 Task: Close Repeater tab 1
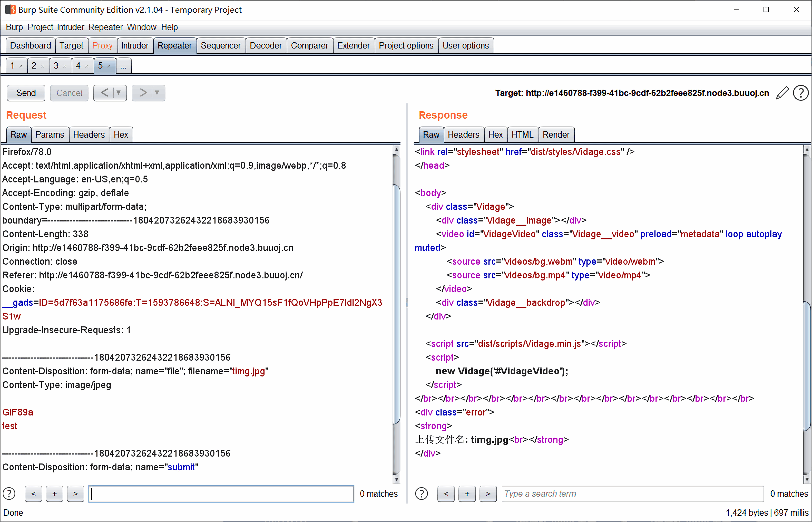(21, 66)
